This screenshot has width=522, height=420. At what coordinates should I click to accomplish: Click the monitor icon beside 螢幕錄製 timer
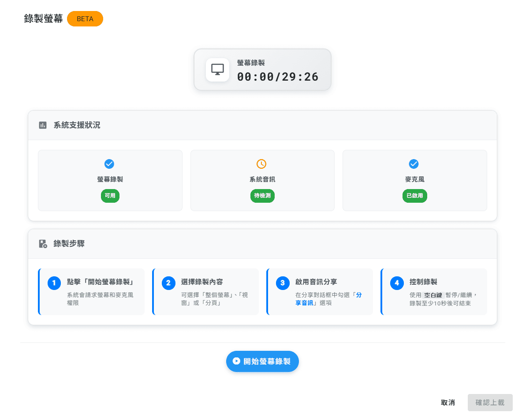tap(217, 70)
